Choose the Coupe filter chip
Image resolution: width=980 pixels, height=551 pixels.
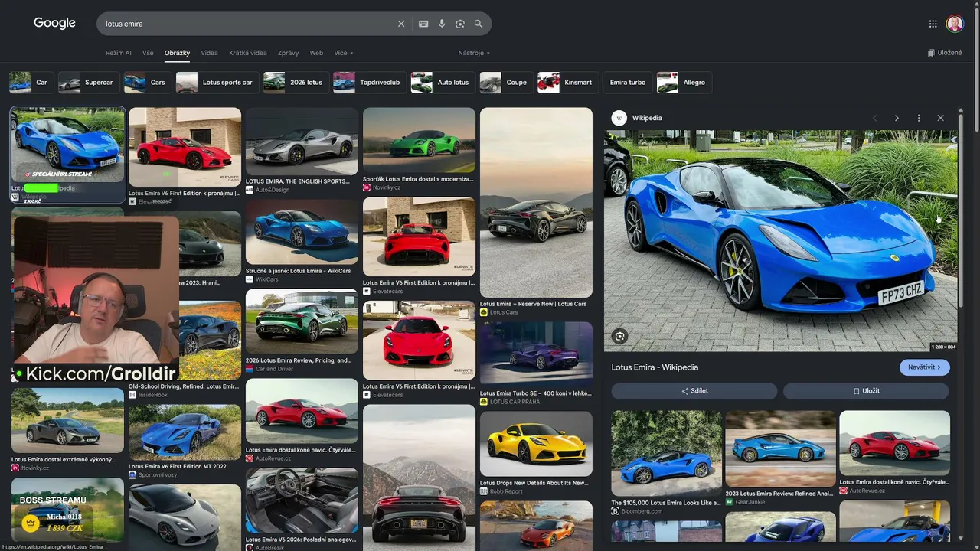pyautogui.click(x=506, y=83)
